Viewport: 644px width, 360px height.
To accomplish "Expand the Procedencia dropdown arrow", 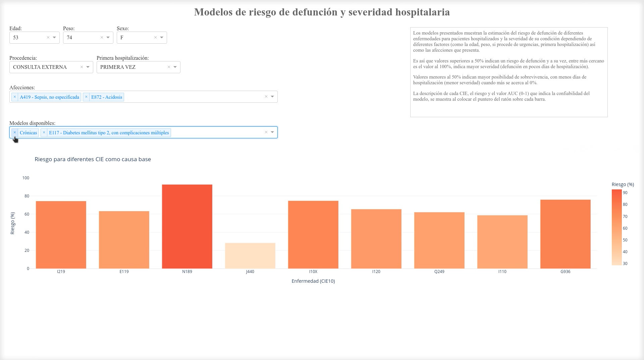I will [88, 67].
